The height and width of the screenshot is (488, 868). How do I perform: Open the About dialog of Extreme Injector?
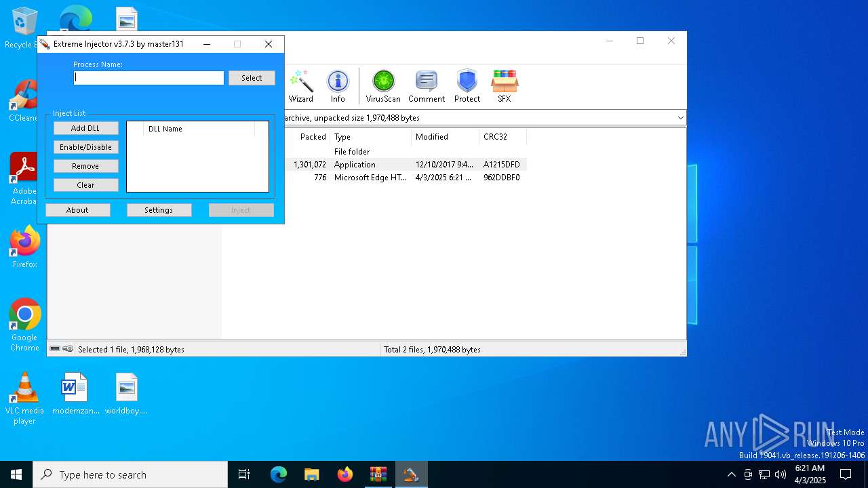point(77,210)
